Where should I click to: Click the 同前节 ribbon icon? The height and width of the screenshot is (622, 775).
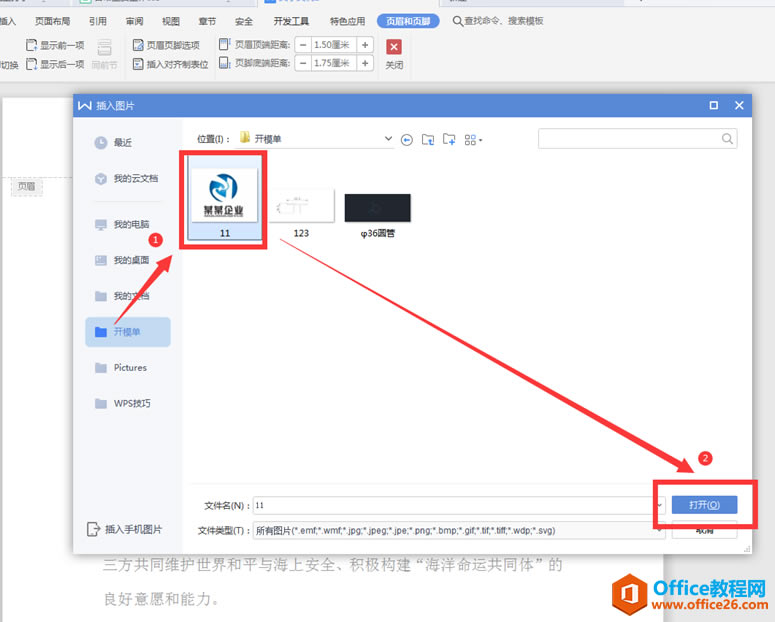[x=104, y=54]
